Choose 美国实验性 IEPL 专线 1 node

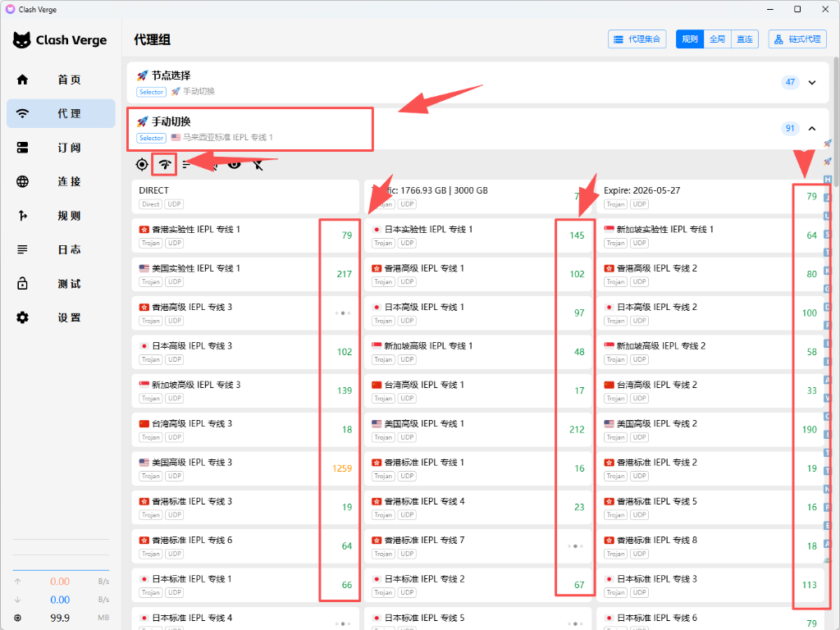(245, 274)
